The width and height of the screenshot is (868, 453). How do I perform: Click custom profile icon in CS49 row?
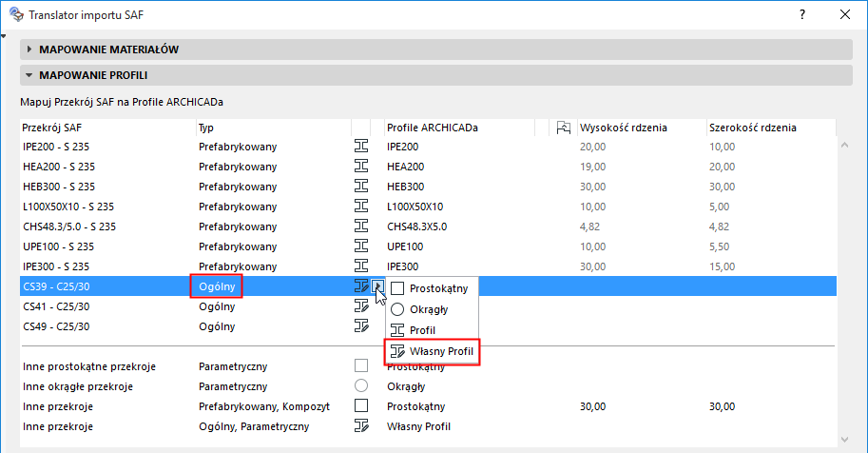point(361,326)
